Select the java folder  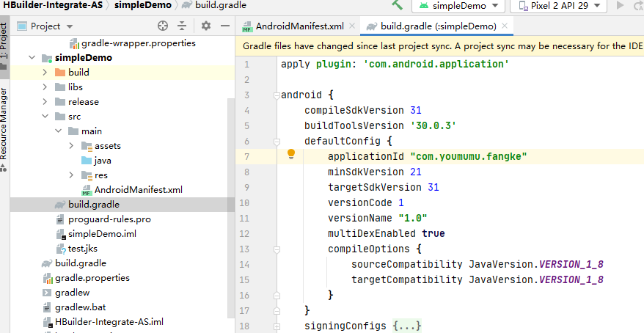(102, 161)
